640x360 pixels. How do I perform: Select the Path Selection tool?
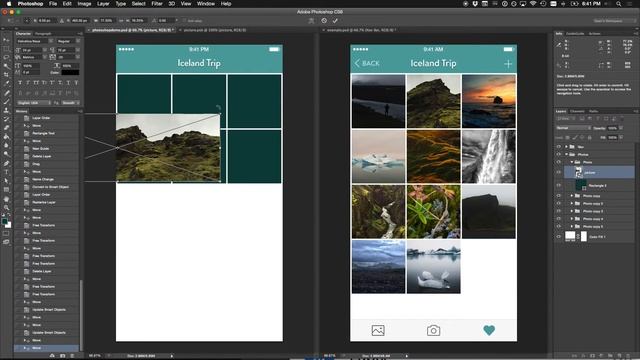point(6,181)
